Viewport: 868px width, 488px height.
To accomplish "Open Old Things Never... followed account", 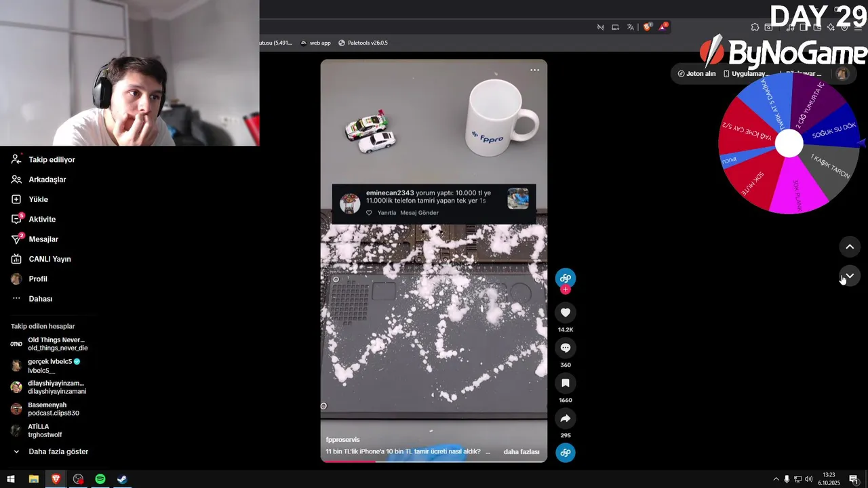I will pyautogui.click(x=49, y=344).
